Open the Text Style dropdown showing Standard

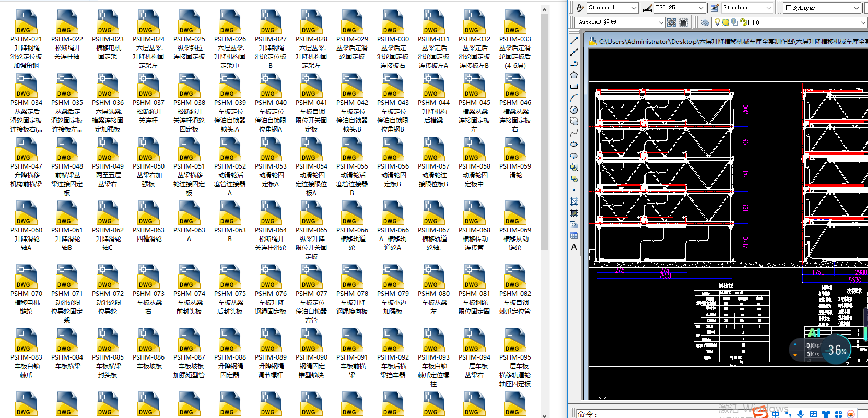click(x=612, y=7)
